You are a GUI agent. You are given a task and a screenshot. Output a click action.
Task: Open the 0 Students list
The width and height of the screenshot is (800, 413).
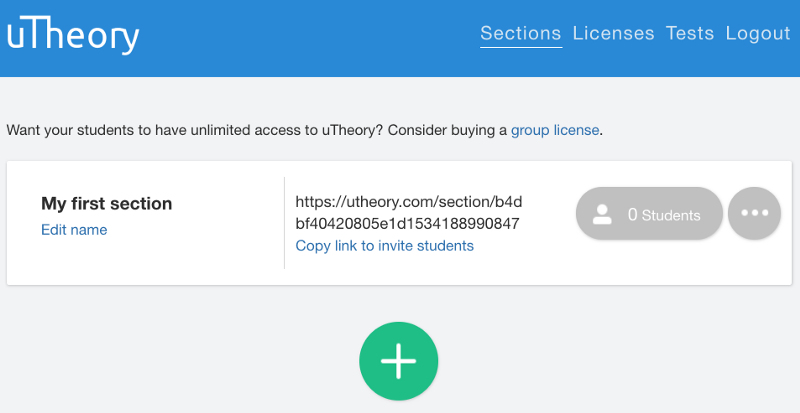pos(649,213)
